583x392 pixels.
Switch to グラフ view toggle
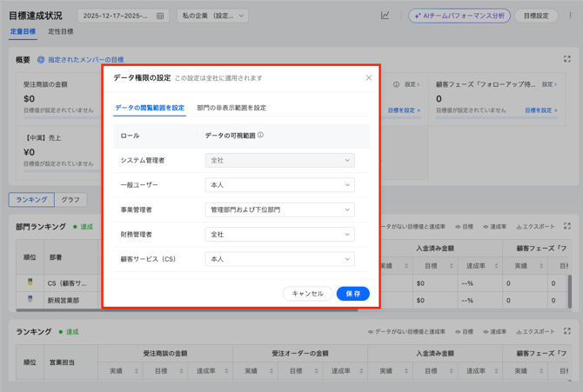click(x=70, y=200)
